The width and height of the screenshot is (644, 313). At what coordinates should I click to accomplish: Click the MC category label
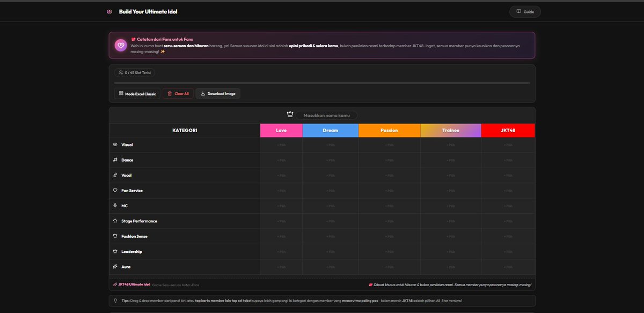tap(125, 206)
